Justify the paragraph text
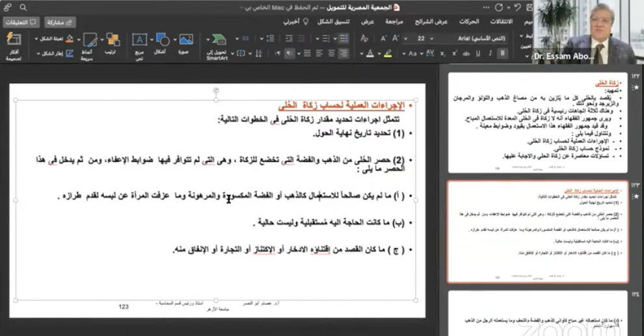 click(307, 53)
